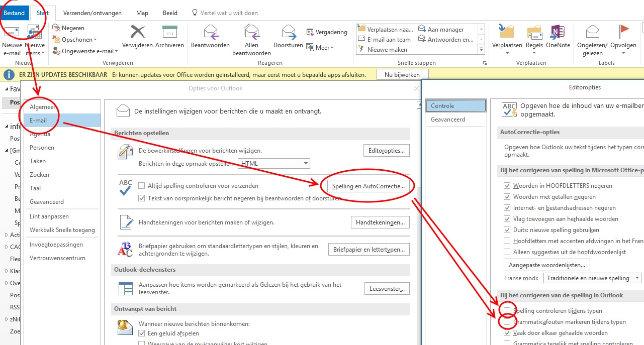Click the Verwijderen X icon
The image size is (644, 345).
coord(137,32)
